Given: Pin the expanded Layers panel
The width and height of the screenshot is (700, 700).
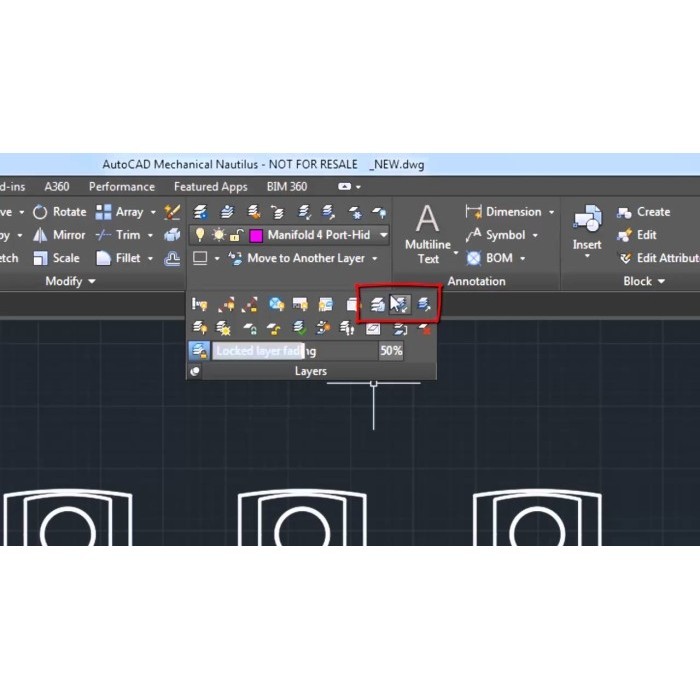Looking at the screenshot, I should [x=195, y=371].
